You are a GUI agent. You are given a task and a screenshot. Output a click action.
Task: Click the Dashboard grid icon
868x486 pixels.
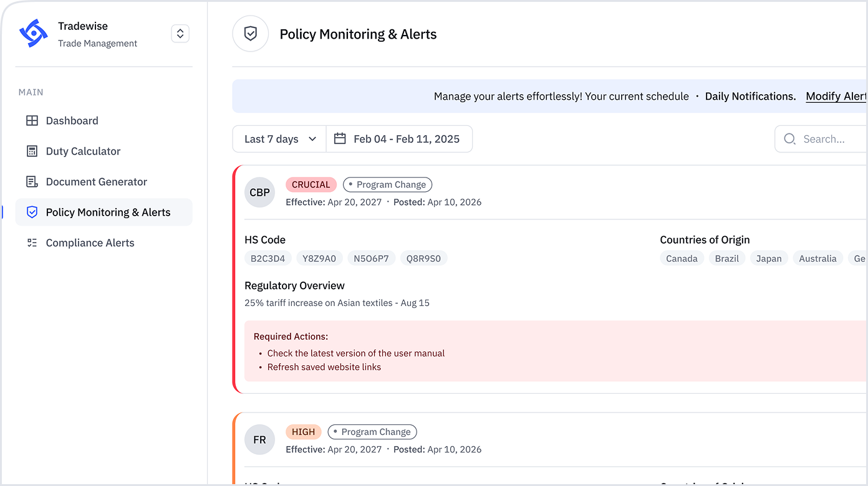pyautogui.click(x=32, y=121)
